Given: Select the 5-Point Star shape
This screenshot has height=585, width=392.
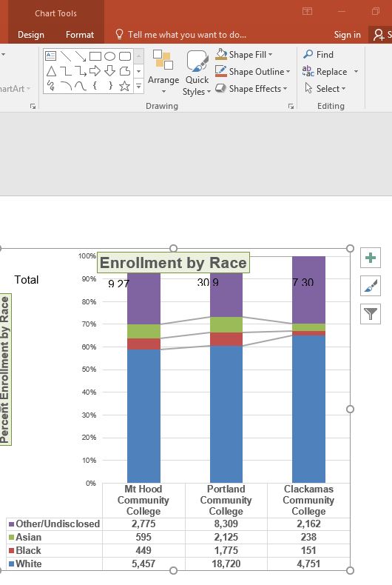Looking at the screenshot, I should pos(125,86).
